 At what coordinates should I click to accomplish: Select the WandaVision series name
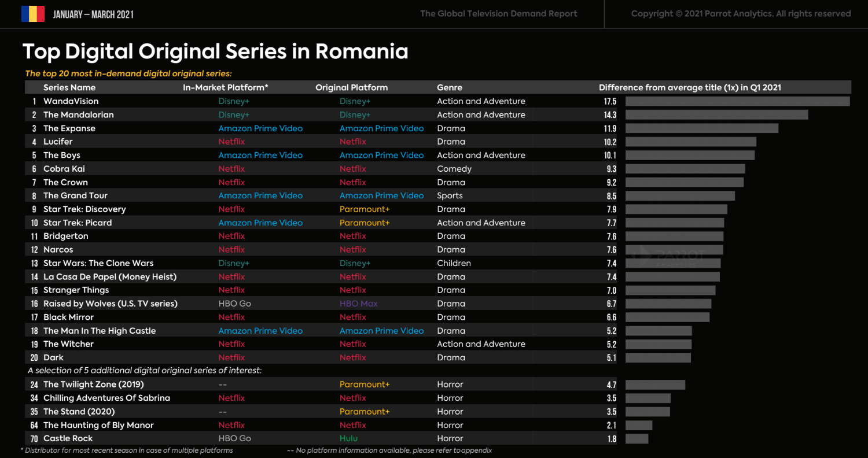point(71,101)
